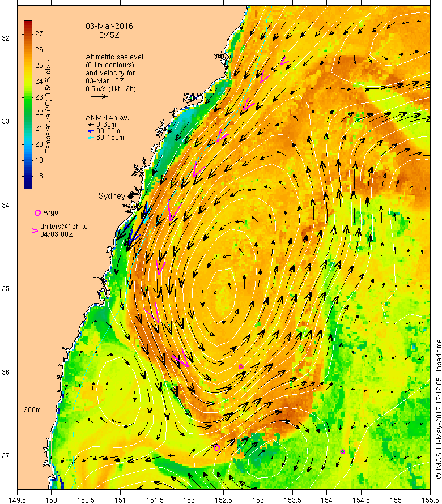Click the '04/03 00Z' legend text
Image resolution: width=442 pixels, height=504 pixels.
point(57,234)
